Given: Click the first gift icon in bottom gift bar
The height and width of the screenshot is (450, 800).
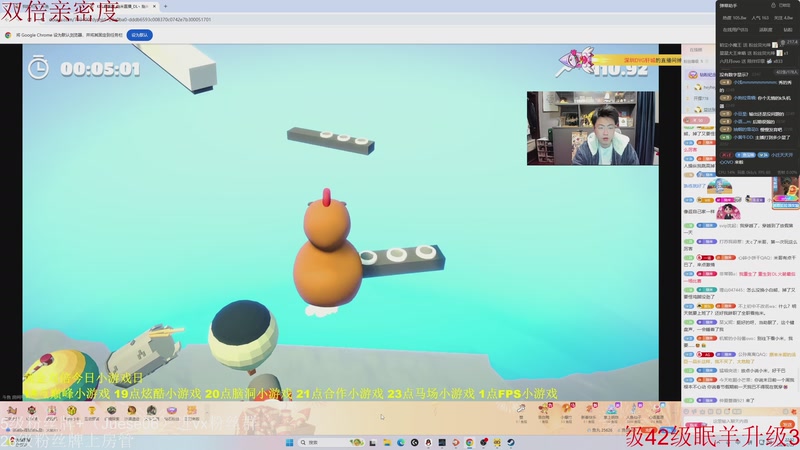Looking at the screenshot, I should (12, 411).
